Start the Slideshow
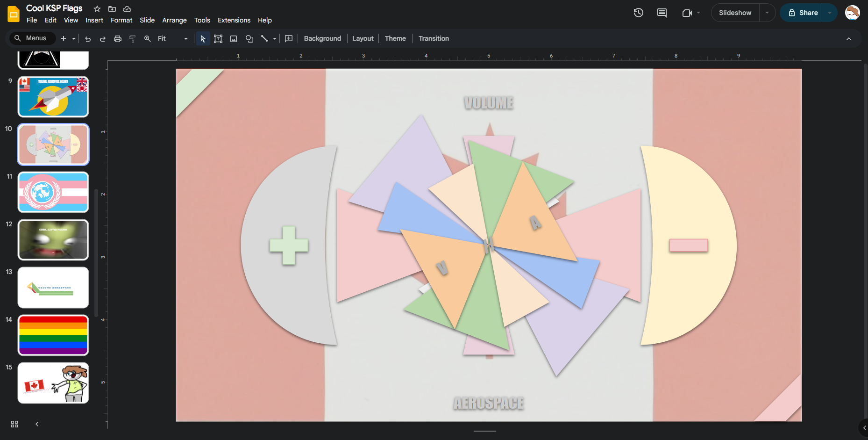The height and width of the screenshot is (440, 868). coord(735,13)
